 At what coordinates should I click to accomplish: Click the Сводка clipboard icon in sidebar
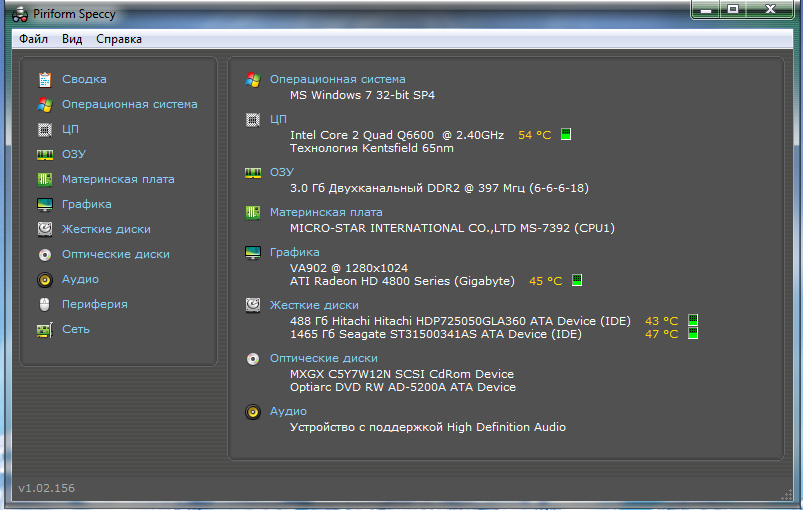point(45,79)
